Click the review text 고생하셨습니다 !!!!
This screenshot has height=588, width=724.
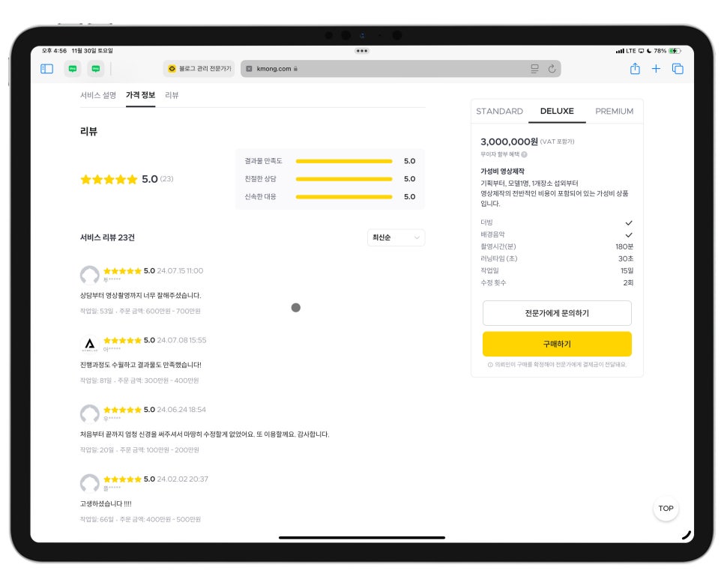pyautogui.click(x=106, y=503)
